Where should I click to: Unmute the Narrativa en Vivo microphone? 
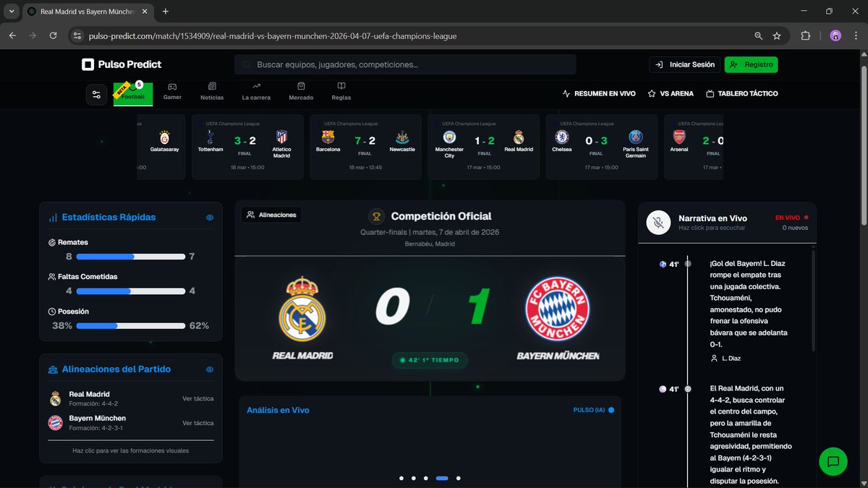[658, 223]
